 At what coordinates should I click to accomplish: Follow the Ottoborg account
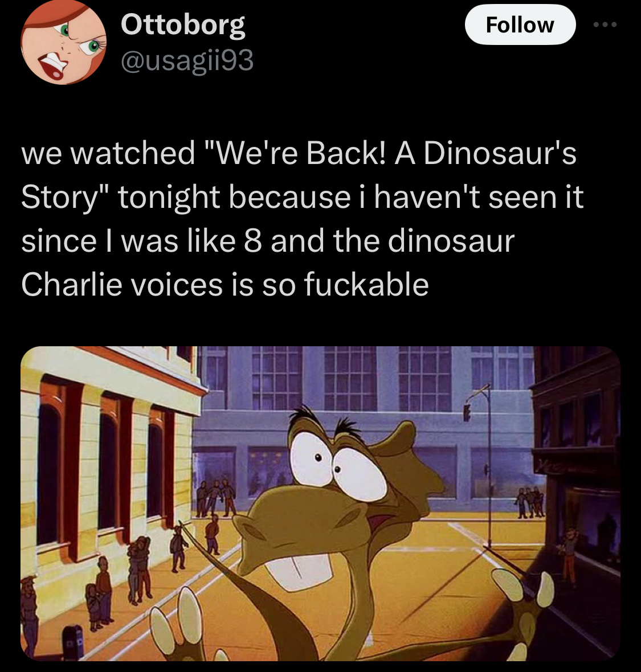coord(520,25)
